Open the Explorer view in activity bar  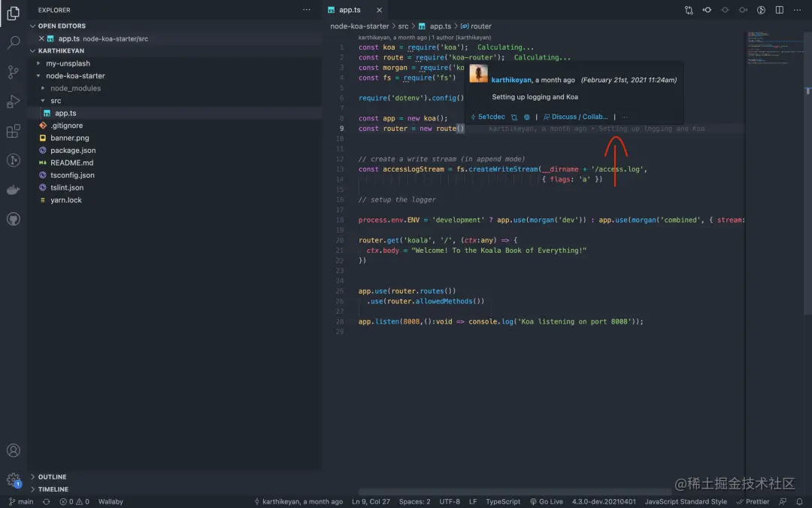pos(14,13)
